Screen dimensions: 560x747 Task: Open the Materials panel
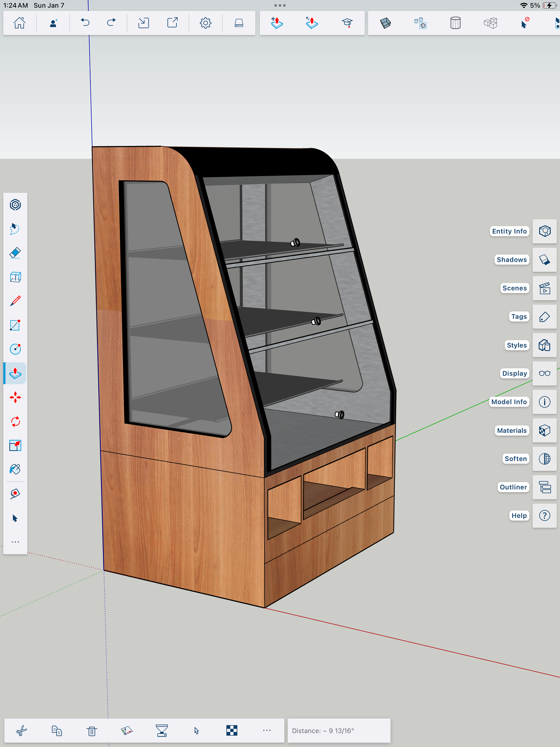(x=544, y=431)
